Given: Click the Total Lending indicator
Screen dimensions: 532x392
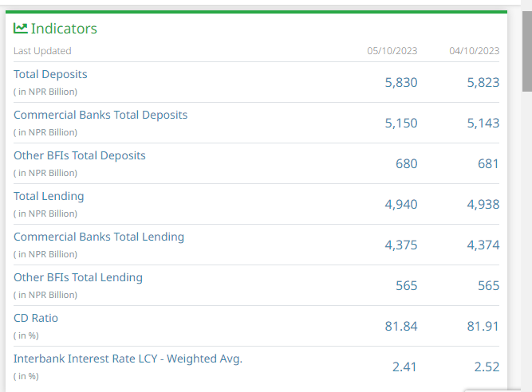Looking at the screenshot, I should tap(49, 196).
